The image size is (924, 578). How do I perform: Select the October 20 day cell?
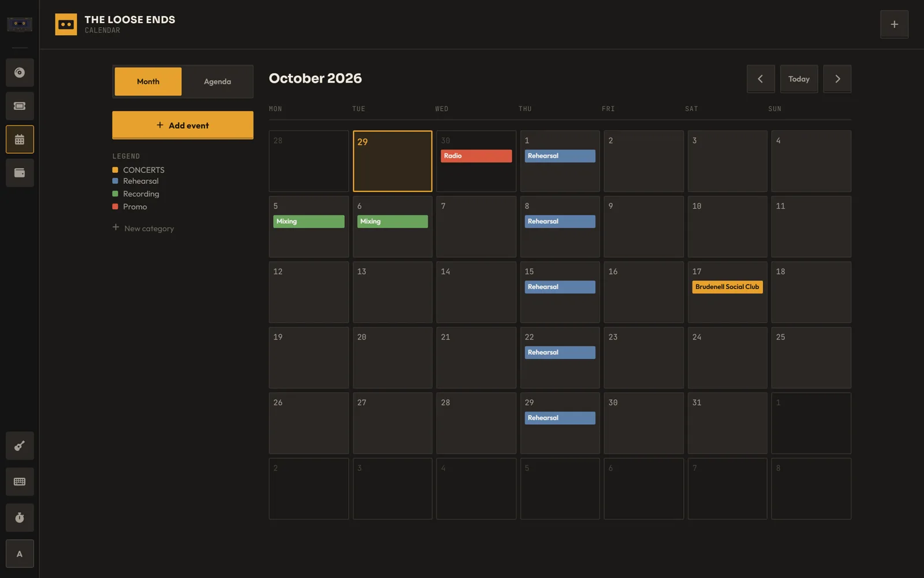pyautogui.click(x=392, y=358)
